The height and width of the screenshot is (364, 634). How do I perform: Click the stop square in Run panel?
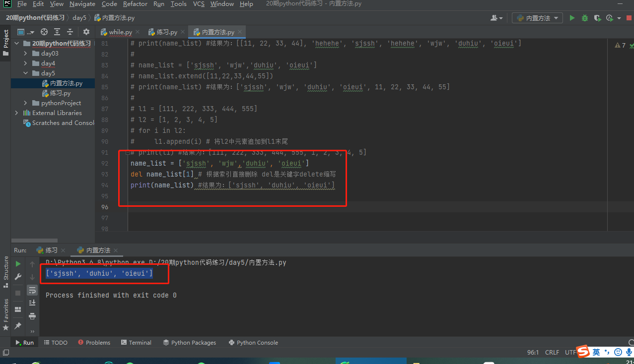18,293
